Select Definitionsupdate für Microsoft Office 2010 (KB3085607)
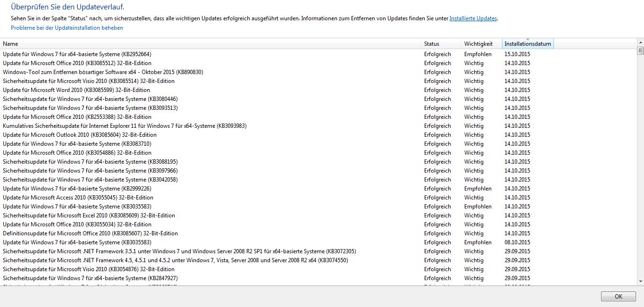This screenshot has height=307, width=644. [318, 233]
